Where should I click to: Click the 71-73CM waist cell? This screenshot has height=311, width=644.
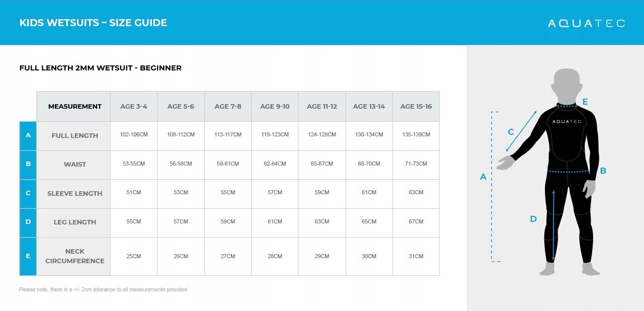point(416,164)
